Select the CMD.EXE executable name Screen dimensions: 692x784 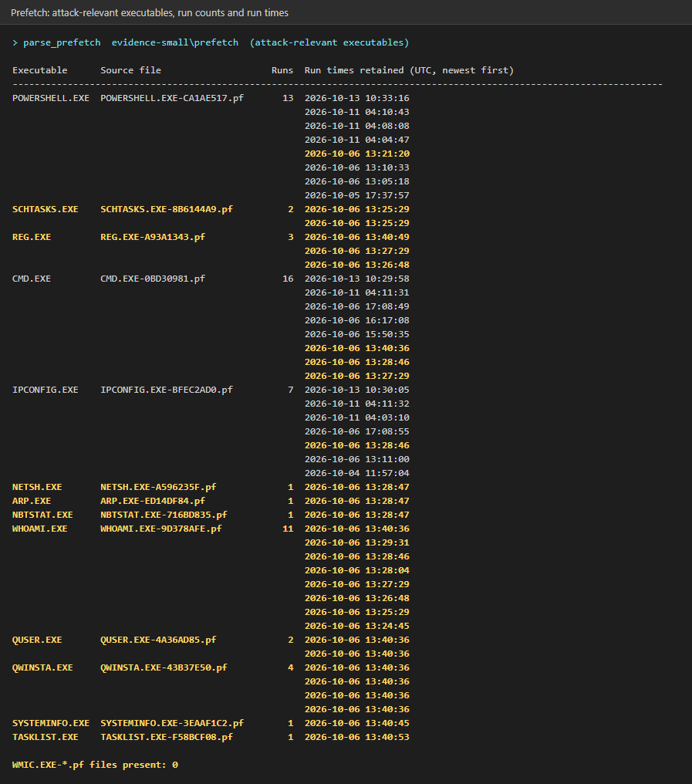[x=32, y=279]
